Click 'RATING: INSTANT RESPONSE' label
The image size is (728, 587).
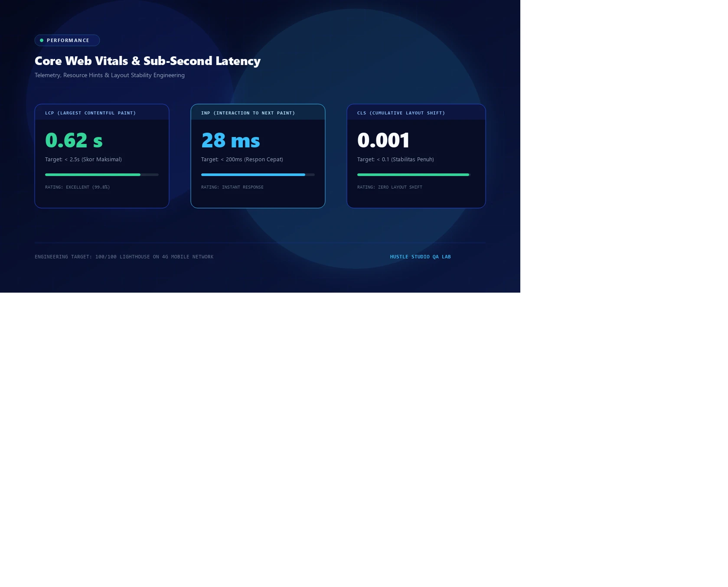(x=232, y=187)
